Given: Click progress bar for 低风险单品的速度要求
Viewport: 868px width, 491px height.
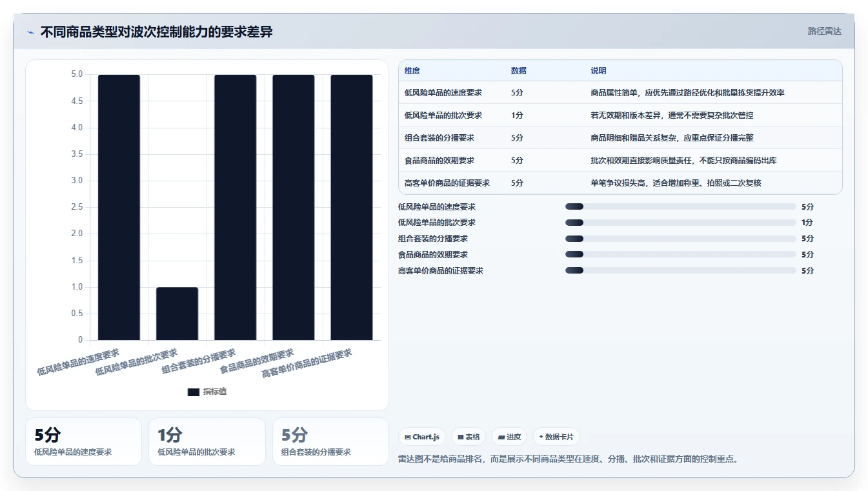Looking at the screenshot, I should (680, 206).
